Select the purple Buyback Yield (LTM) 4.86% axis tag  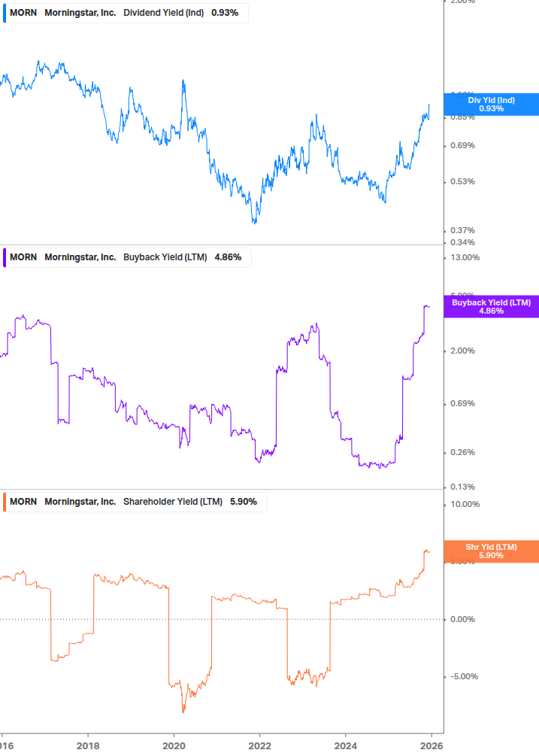click(491, 307)
